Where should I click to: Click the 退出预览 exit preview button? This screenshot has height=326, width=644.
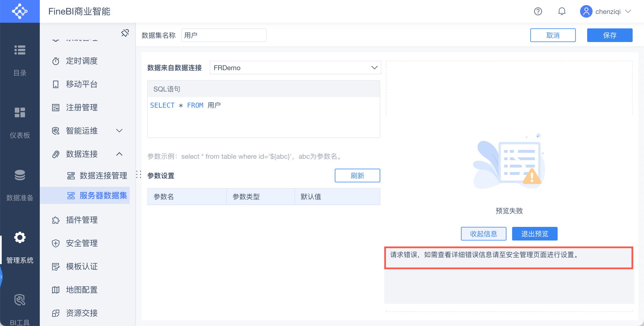535,234
